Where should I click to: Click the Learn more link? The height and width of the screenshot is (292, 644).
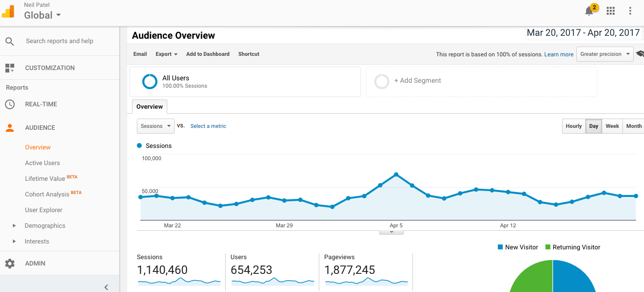click(x=559, y=54)
